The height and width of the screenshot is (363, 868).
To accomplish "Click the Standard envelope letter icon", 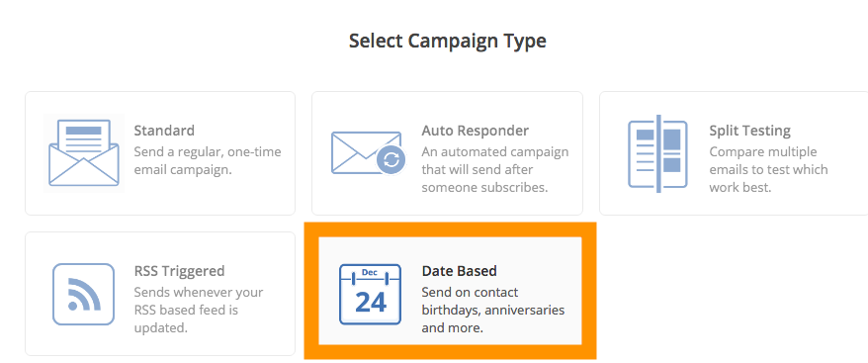I will [84, 153].
